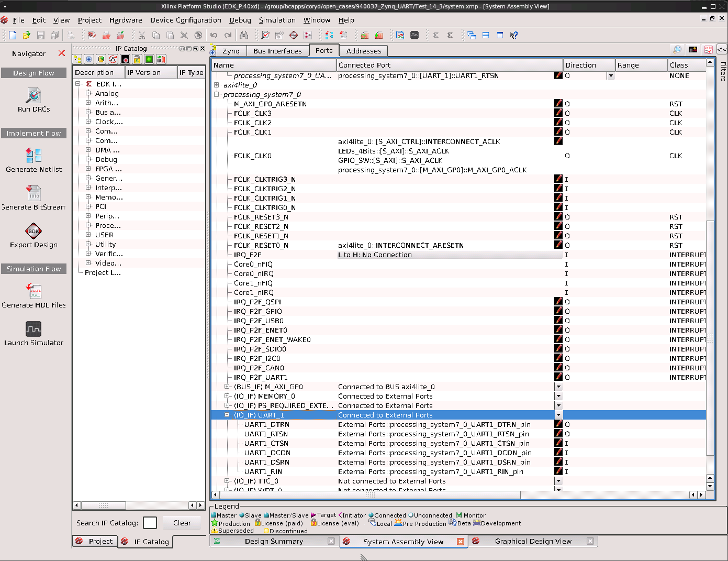Open the Connected Port dropdown for M_AXI_GP0
This screenshot has width=728, height=561.
[558, 387]
